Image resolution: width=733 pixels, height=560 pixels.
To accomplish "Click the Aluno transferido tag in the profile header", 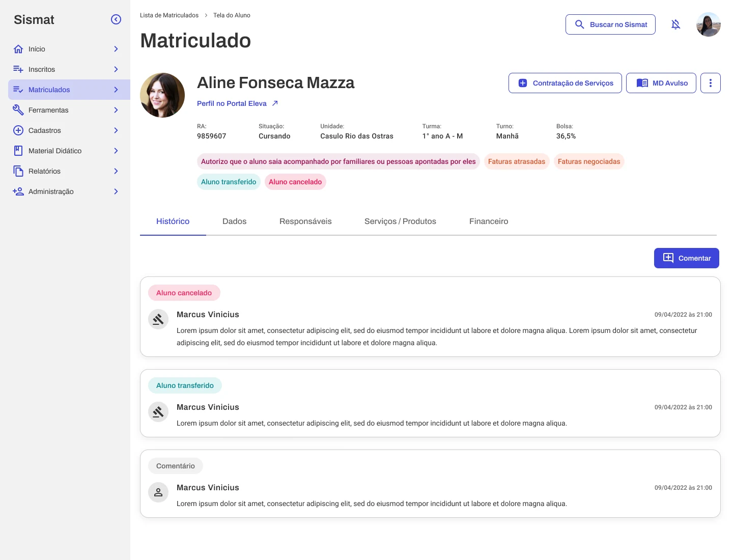I will click(x=229, y=182).
